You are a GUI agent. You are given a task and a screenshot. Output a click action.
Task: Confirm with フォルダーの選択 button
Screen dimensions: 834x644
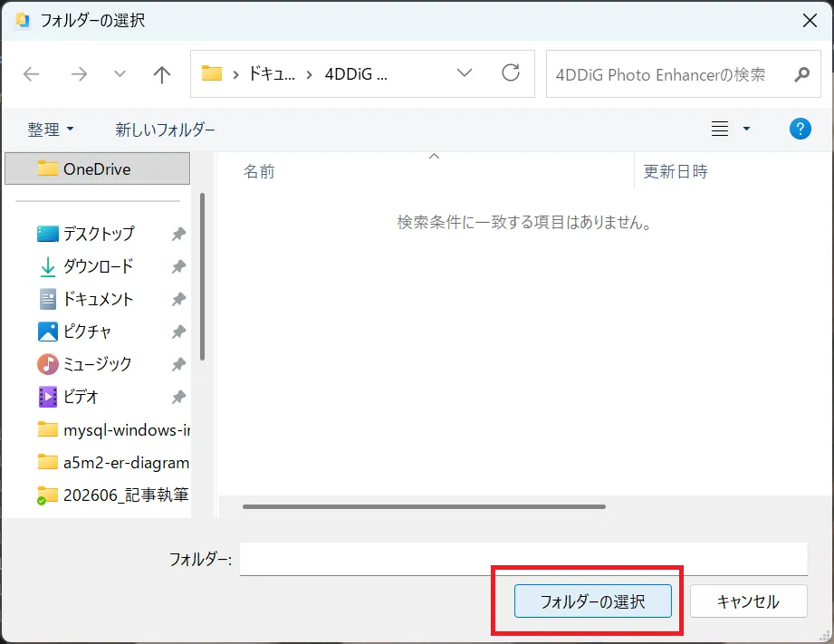pyautogui.click(x=593, y=601)
